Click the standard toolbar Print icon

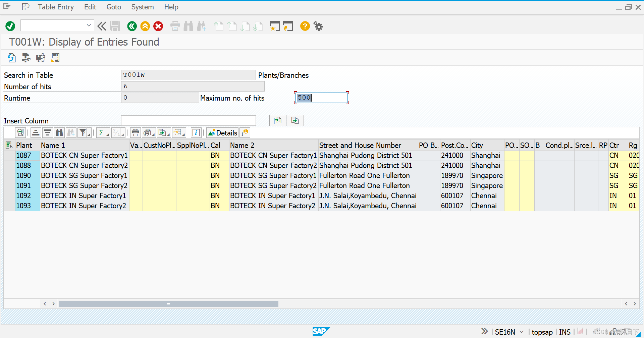(175, 26)
